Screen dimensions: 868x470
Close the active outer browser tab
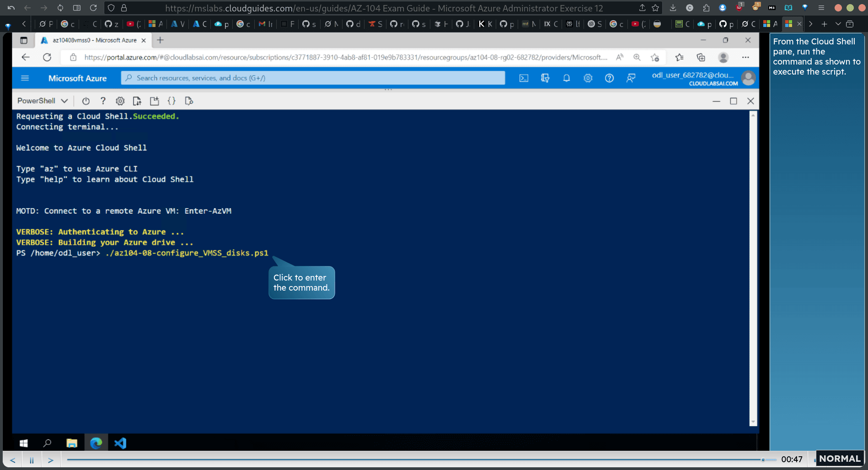point(799,24)
